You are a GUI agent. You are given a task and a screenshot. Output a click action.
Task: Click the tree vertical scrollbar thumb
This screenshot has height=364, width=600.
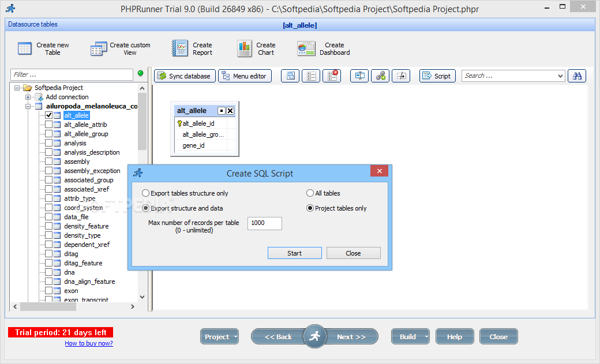(x=142, y=121)
